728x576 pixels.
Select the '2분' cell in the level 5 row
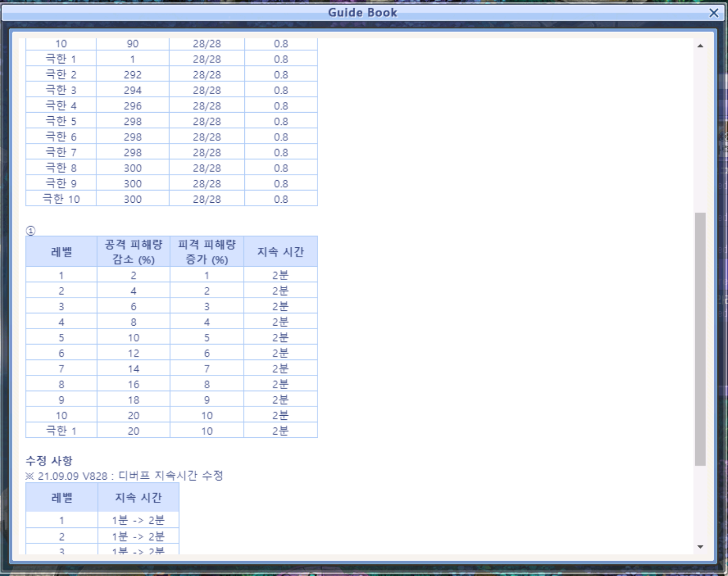pyautogui.click(x=281, y=338)
